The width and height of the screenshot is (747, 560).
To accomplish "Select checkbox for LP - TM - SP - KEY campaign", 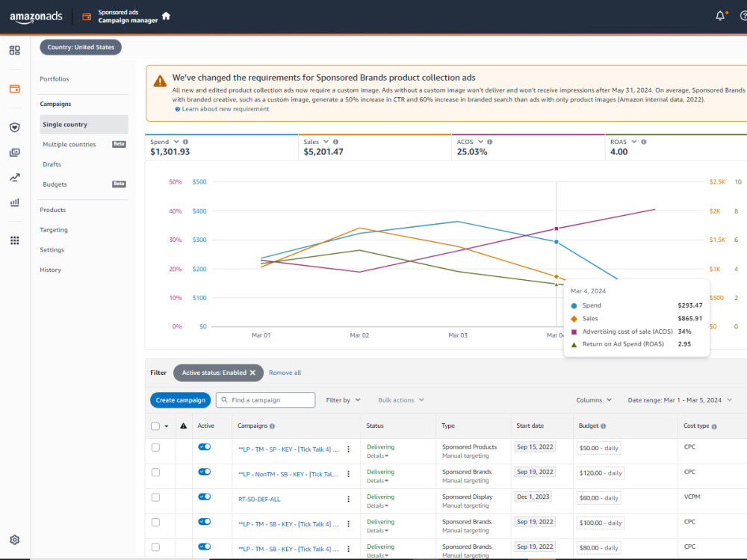I will [x=155, y=447].
